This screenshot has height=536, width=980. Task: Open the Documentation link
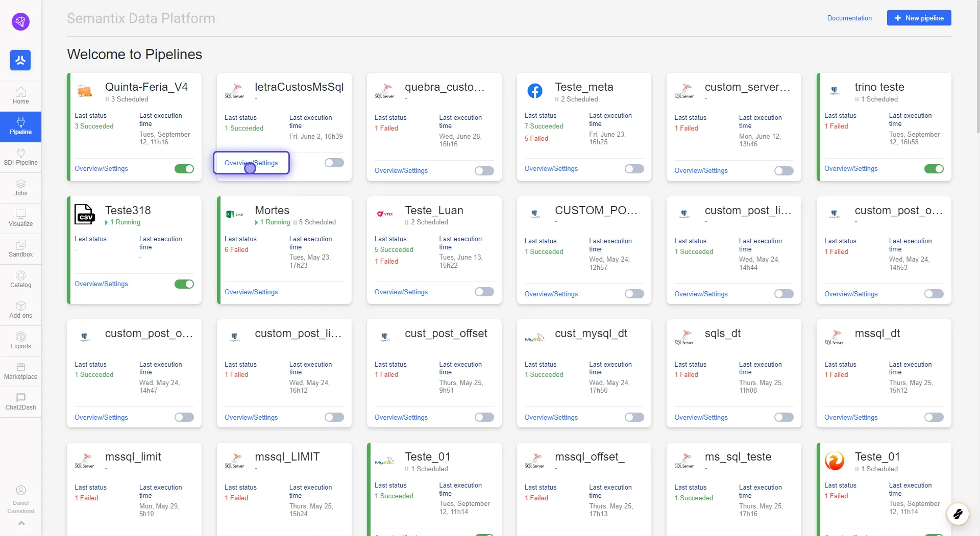tap(849, 18)
